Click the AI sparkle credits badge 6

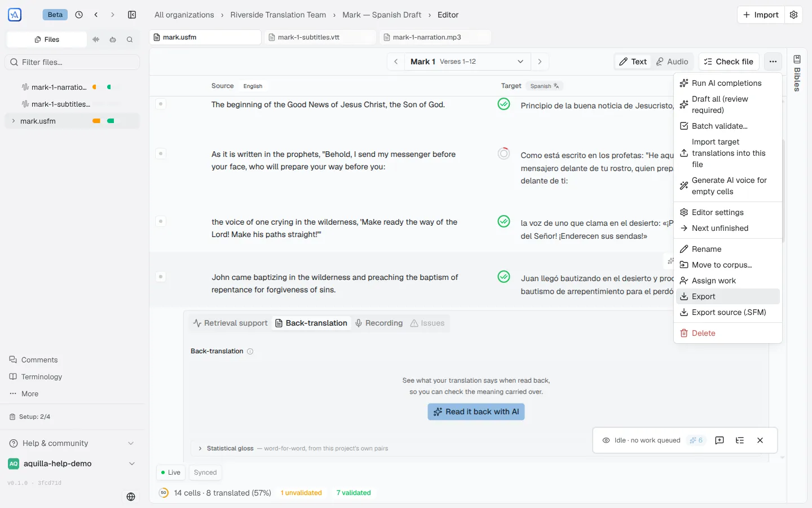pos(696,440)
